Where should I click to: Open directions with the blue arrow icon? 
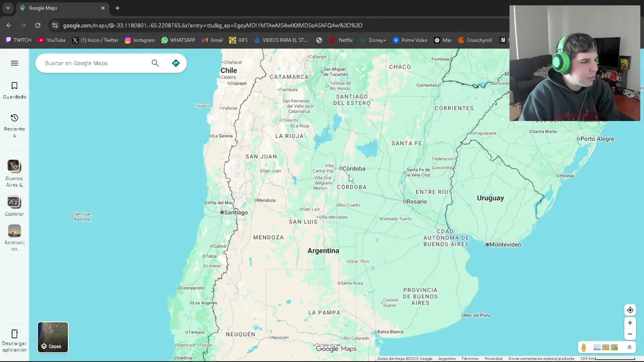coord(176,63)
